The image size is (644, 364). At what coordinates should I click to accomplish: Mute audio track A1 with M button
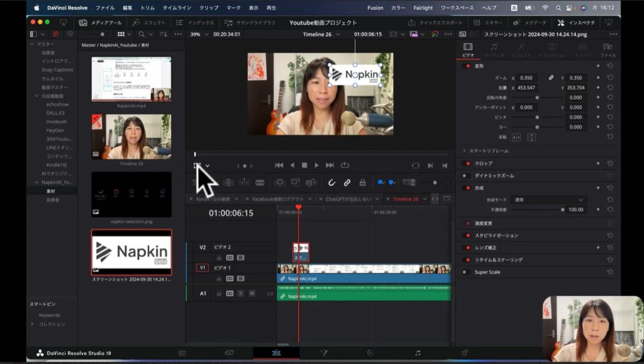pyautogui.click(x=252, y=293)
